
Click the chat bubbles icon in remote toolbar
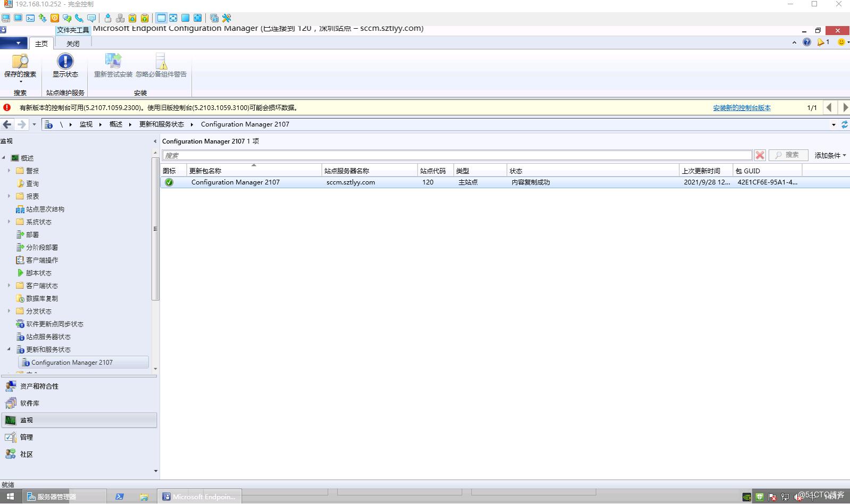click(67, 18)
